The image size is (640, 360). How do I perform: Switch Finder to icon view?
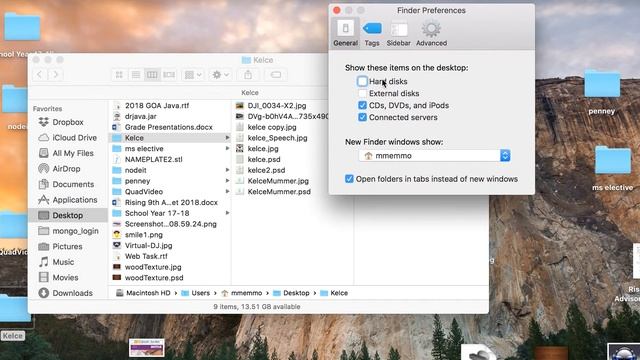119,75
